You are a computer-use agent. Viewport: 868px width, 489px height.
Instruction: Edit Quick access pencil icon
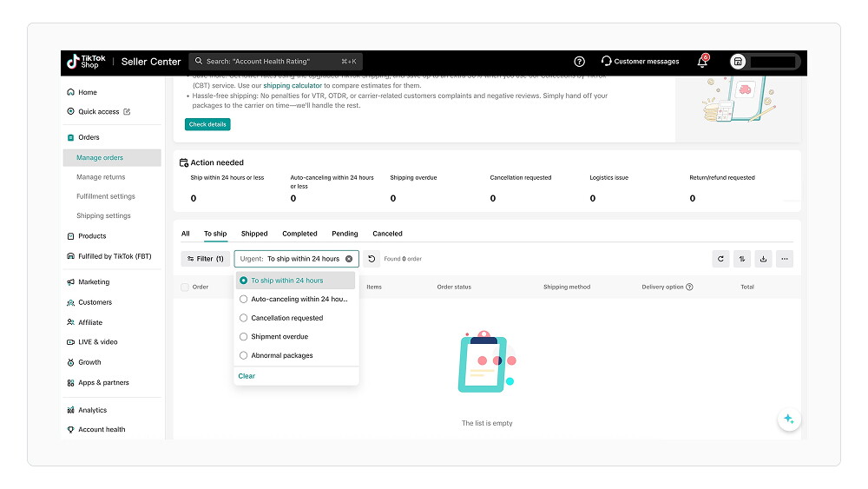(127, 111)
